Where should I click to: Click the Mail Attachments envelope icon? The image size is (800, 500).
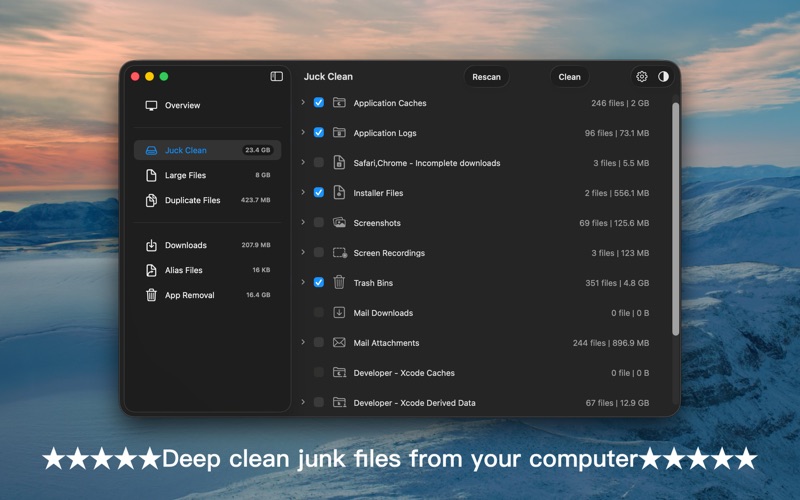click(x=339, y=343)
